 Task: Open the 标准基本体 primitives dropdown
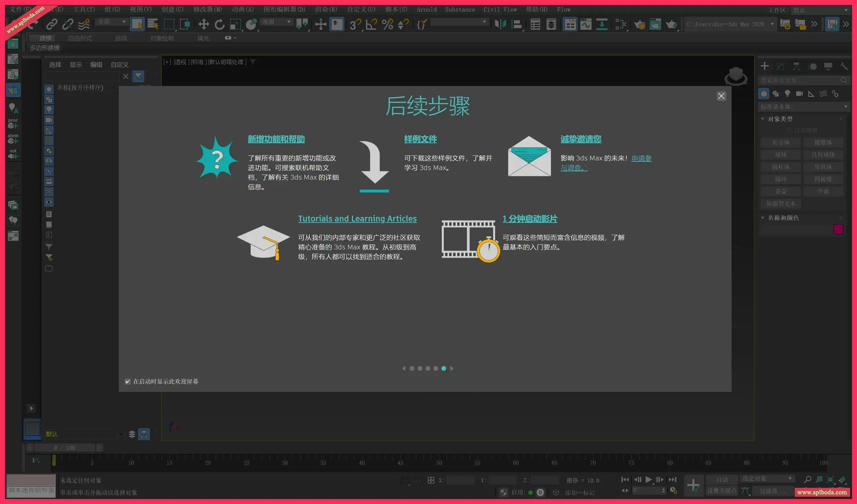(x=804, y=107)
